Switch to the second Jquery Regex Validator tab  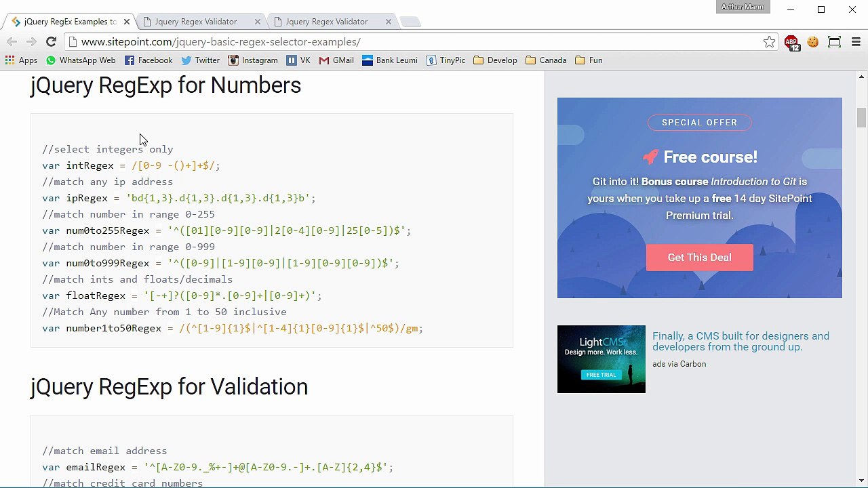(195, 22)
